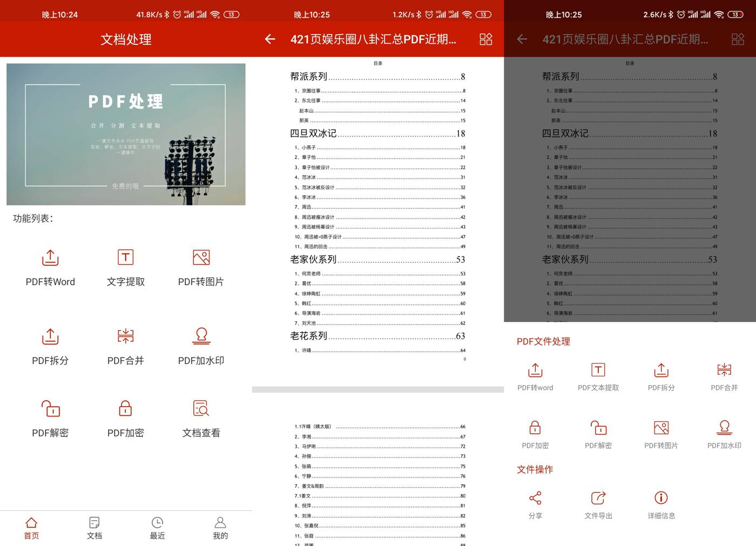Tap the PDF拆分 icon on home screen
Image resolution: width=756 pixels, height=546 pixels.
(50, 346)
